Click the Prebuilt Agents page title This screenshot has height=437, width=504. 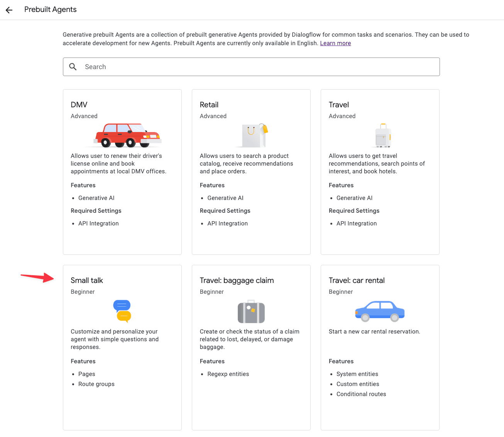click(x=50, y=9)
